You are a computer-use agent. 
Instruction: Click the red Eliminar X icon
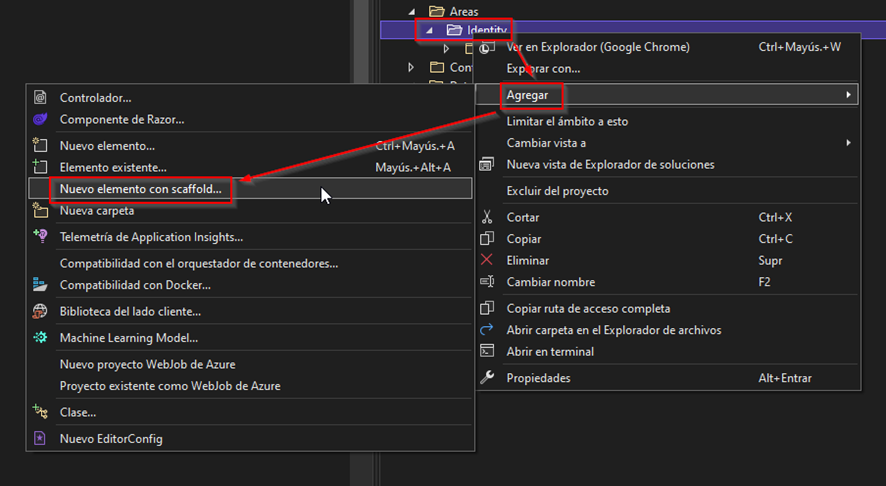pos(487,260)
